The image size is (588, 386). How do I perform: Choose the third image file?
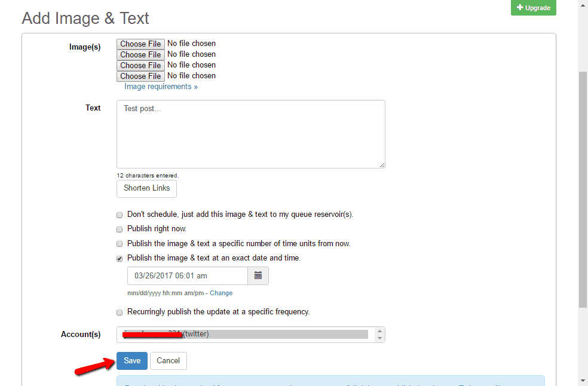click(140, 65)
